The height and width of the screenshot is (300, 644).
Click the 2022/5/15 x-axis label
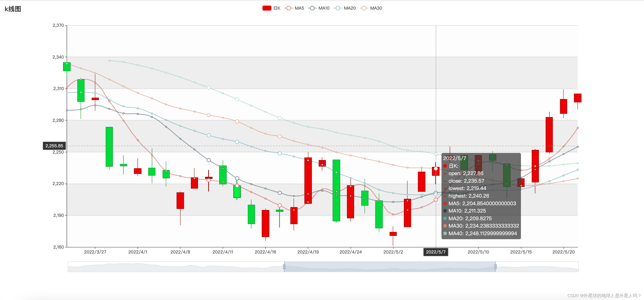pyautogui.click(x=521, y=252)
